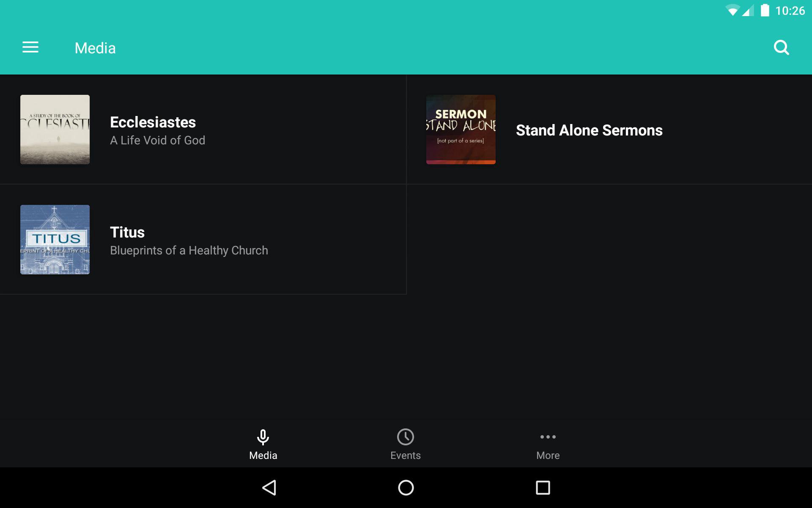Open the Titus blueprint thumbnail
Image resolution: width=812 pixels, height=508 pixels.
coord(55,240)
